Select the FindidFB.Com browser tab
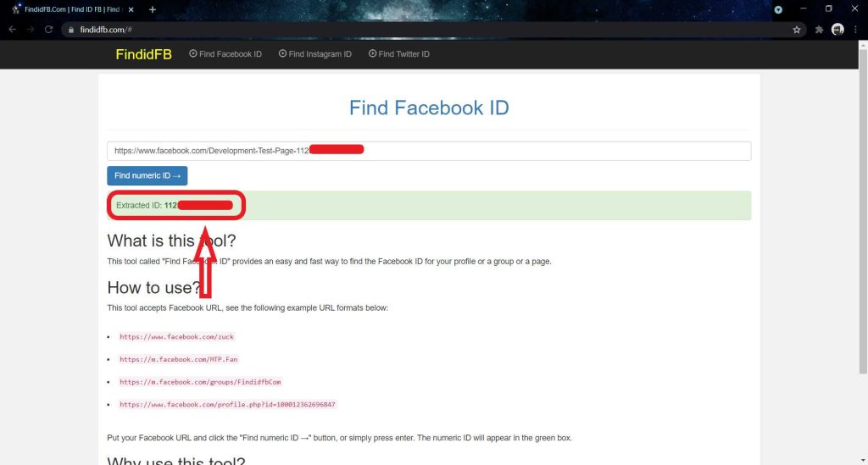Viewport: 868px width, 465px height. tap(73, 9)
